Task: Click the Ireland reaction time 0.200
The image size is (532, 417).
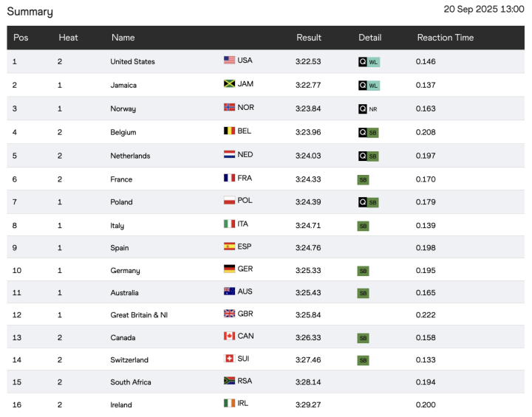Action: [x=426, y=404]
